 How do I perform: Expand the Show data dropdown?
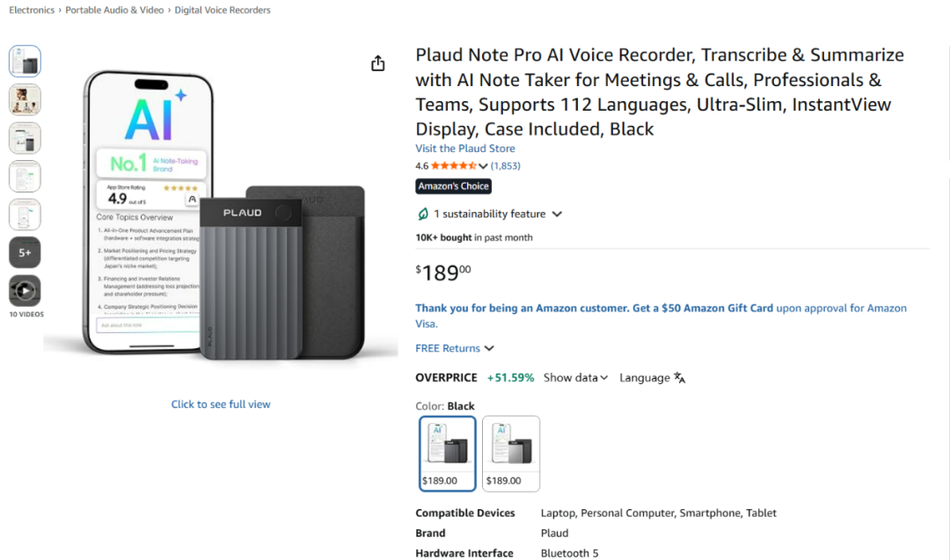pyautogui.click(x=575, y=378)
